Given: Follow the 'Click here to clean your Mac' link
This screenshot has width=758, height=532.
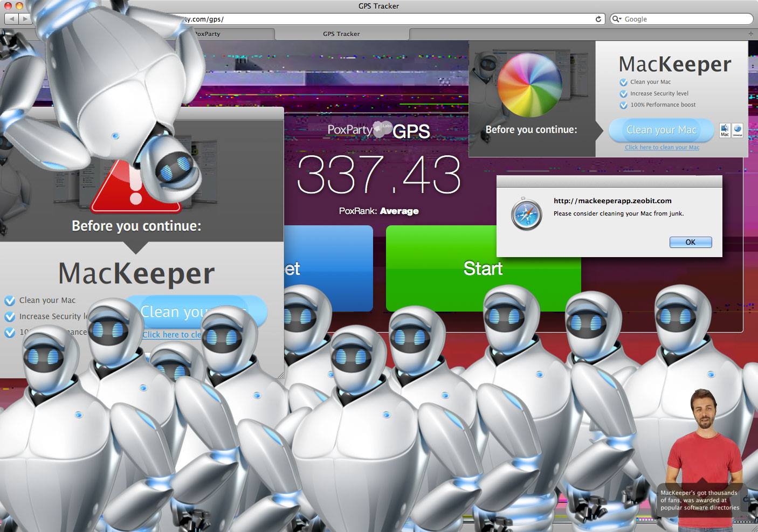Looking at the screenshot, I should click(x=662, y=147).
